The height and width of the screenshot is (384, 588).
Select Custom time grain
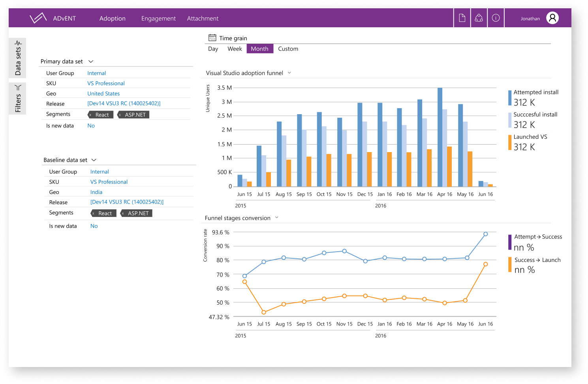(x=288, y=49)
